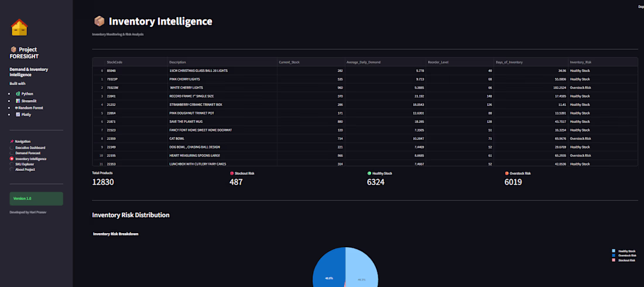Screen dimensions: 644x287
Task: Sort by the Days_of_Inventory column header
Action: click(x=531, y=62)
